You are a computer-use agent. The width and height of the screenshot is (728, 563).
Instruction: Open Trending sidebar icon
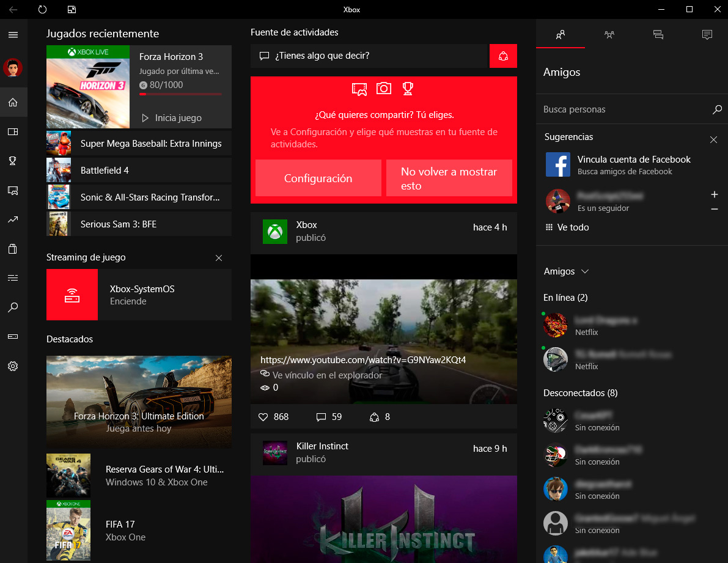pyautogui.click(x=13, y=219)
